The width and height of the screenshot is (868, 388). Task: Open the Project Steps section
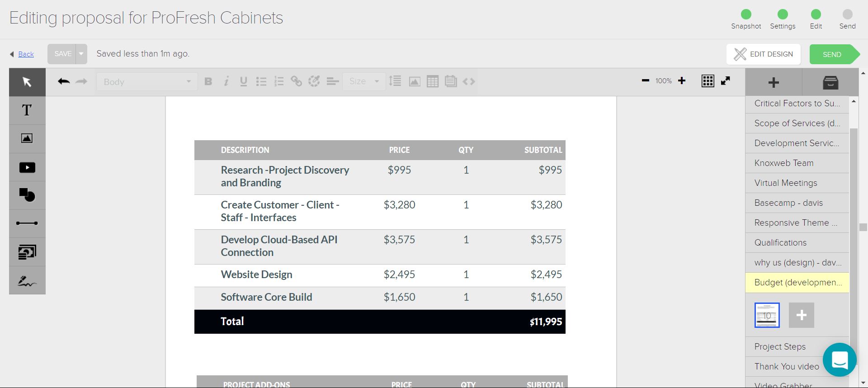[x=780, y=347]
